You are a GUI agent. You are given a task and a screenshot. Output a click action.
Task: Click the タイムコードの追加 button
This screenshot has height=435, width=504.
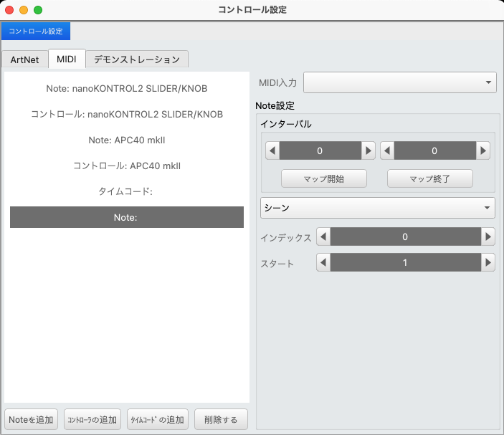coord(158,419)
